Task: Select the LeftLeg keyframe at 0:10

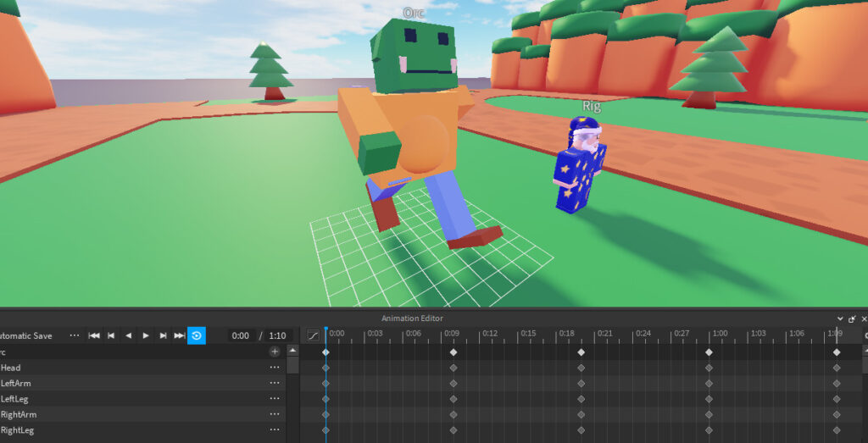Action: coord(453,399)
